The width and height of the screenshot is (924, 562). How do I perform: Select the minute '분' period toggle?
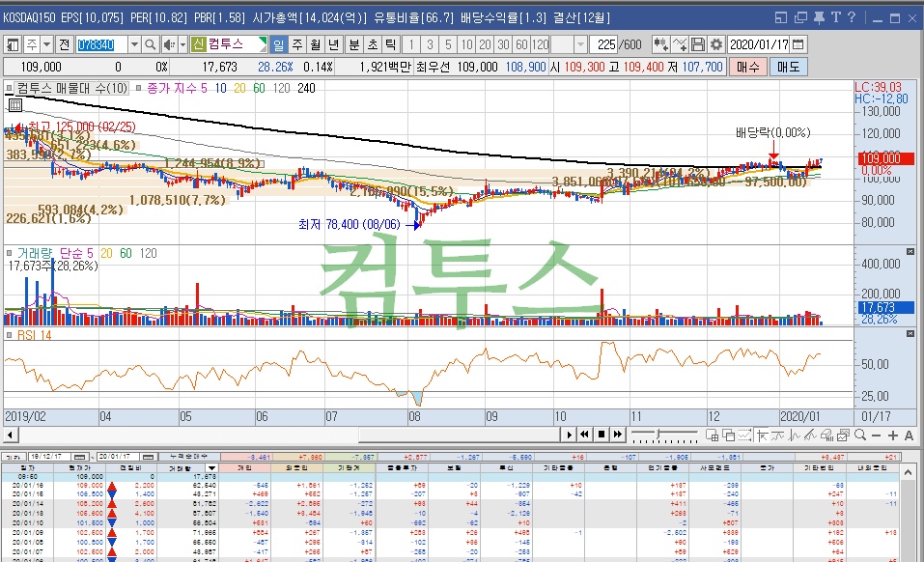(x=353, y=44)
